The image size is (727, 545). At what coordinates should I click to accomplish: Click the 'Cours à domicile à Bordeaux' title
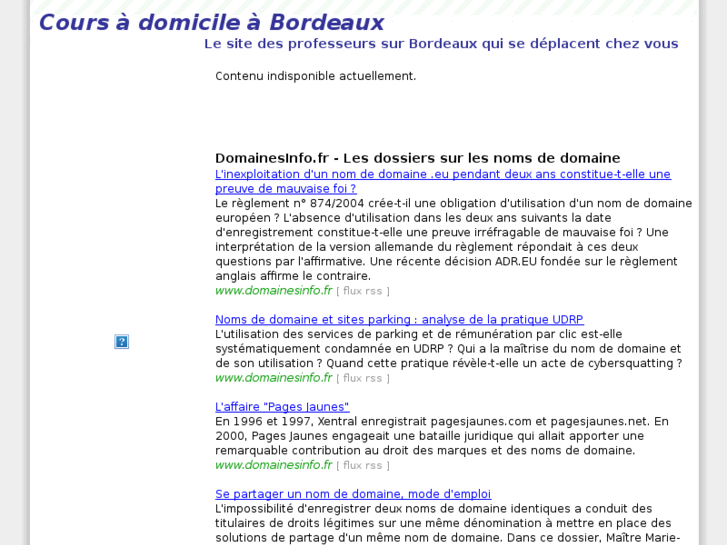coord(212,22)
